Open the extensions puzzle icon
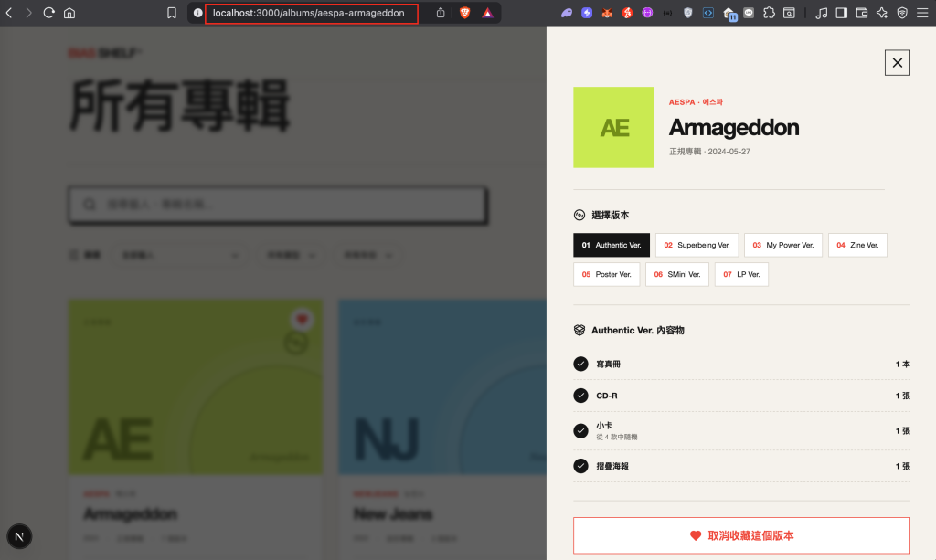The height and width of the screenshot is (560, 936). coord(769,13)
